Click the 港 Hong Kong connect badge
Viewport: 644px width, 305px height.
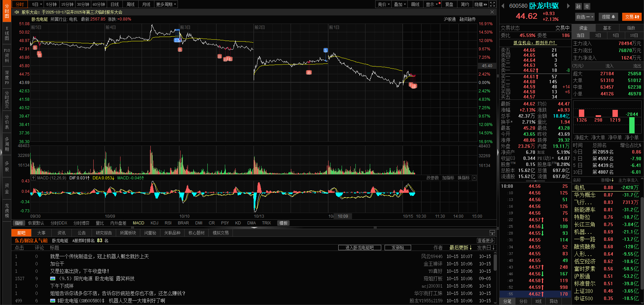pyautogui.click(x=586, y=6)
